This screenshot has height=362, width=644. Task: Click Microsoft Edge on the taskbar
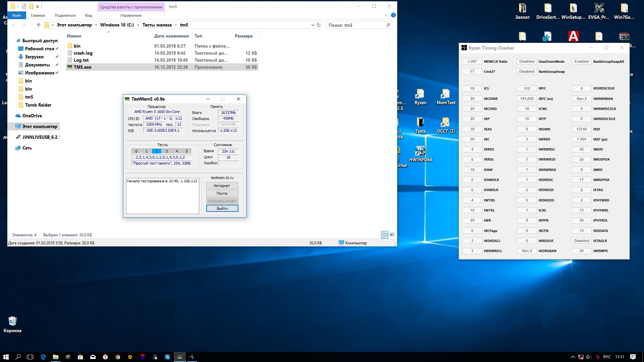click(x=43, y=357)
